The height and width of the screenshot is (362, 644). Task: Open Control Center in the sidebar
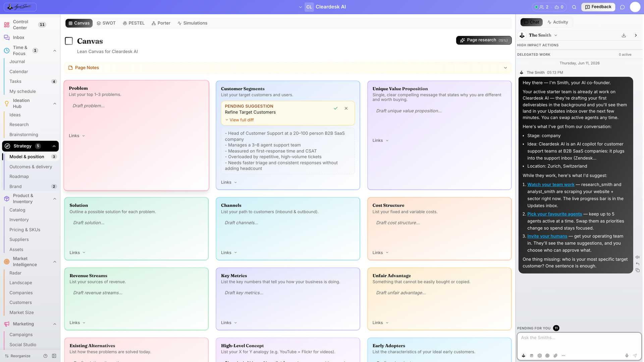pos(25,25)
